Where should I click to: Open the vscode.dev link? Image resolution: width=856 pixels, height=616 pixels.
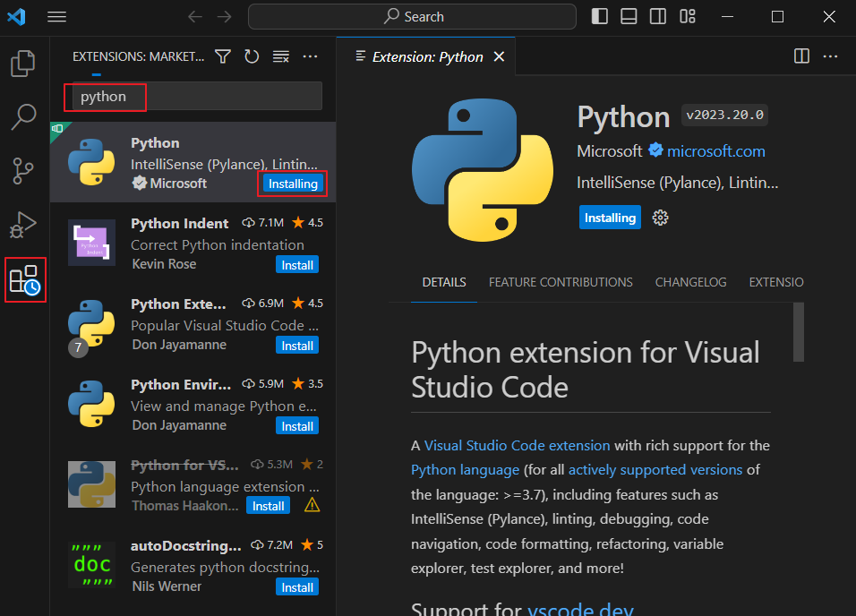(579, 608)
